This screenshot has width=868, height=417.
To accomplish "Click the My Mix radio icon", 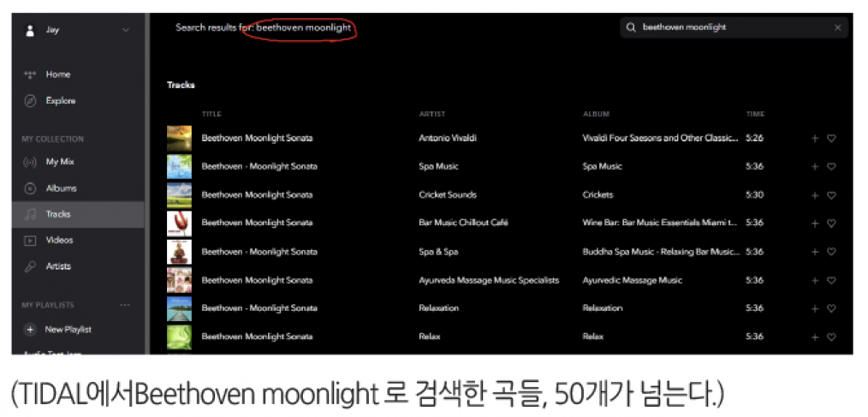I will pos(30,162).
